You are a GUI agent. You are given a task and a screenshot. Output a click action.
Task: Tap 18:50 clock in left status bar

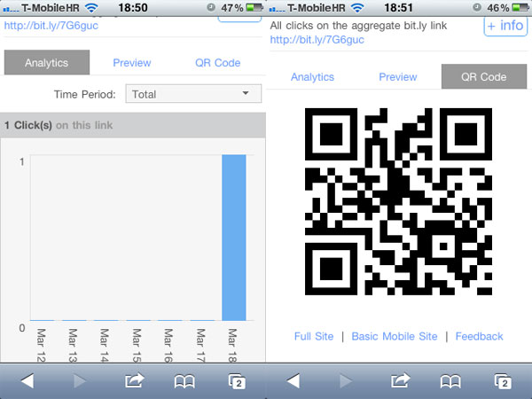point(133,7)
